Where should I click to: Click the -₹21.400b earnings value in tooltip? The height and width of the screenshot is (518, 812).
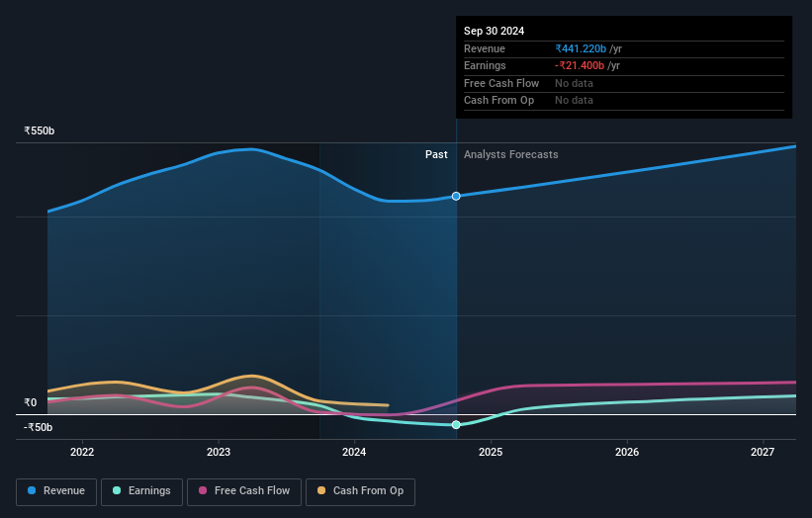pyautogui.click(x=580, y=65)
